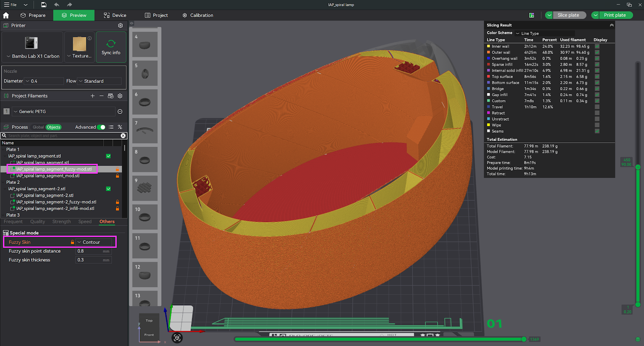The height and width of the screenshot is (346, 644).
Task: Click the Outer wall orange color swatch
Action: point(489,52)
